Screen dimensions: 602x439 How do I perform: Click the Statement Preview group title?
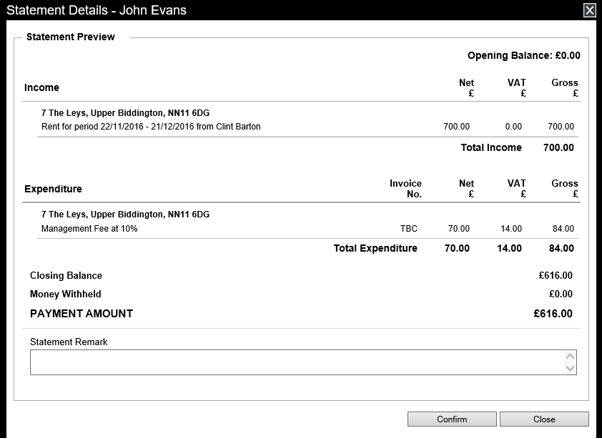coord(71,37)
